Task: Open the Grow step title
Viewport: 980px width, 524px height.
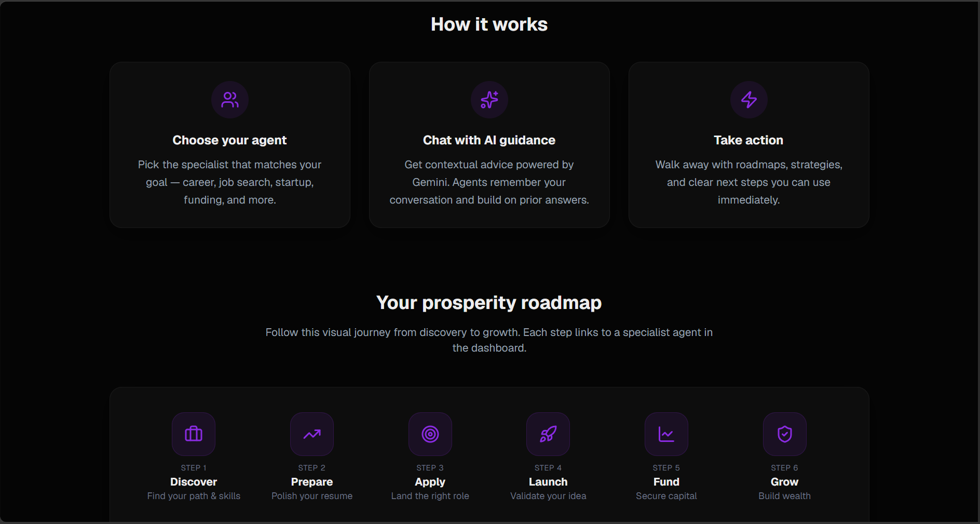Action: click(x=785, y=482)
